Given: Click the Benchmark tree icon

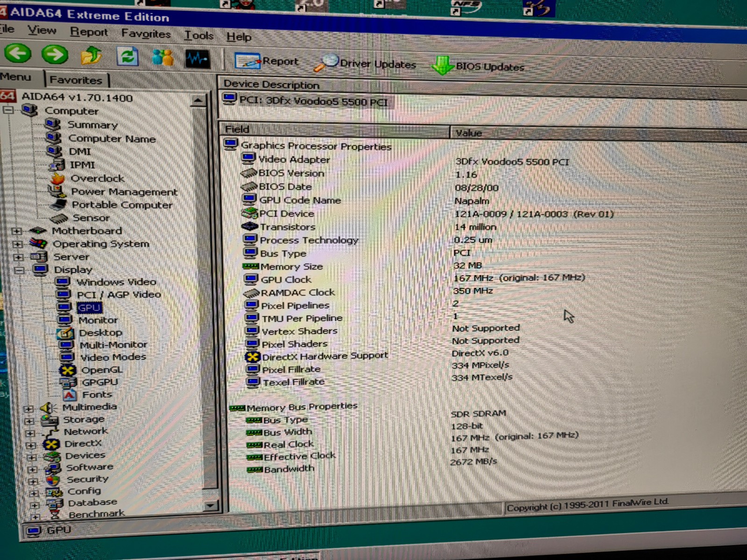Looking at the screenshot, I should 56,515.
